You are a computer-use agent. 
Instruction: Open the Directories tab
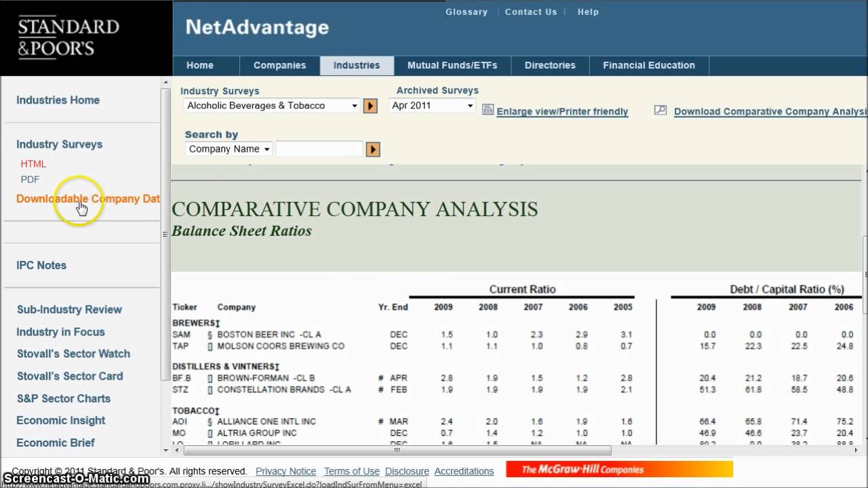(550, 66)
